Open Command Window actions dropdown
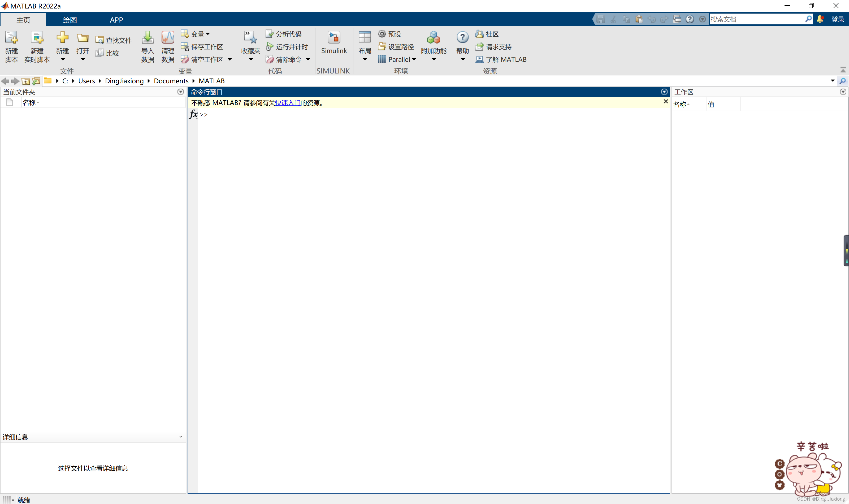Image resolution: width=849 pixels, height=504 pixels. pos(664,92)
